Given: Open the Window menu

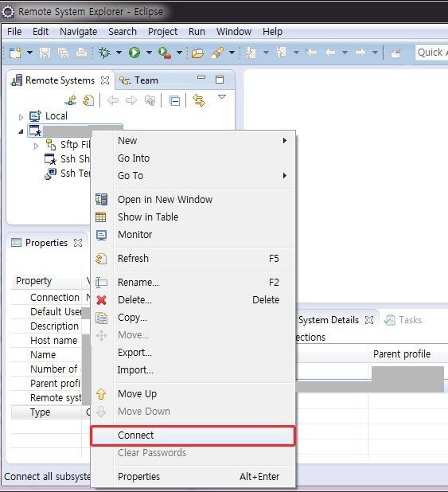Looking at the screenshot, I should (234, 31).
